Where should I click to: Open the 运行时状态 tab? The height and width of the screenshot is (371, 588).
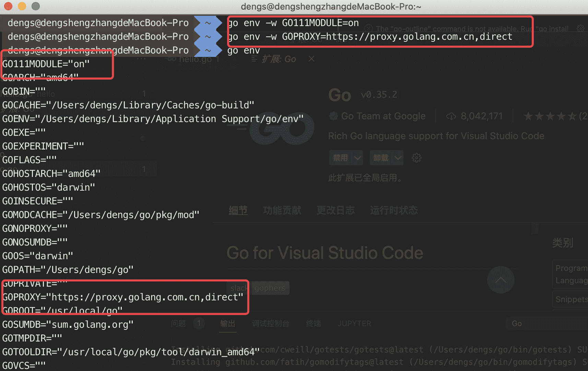[394, 211]
